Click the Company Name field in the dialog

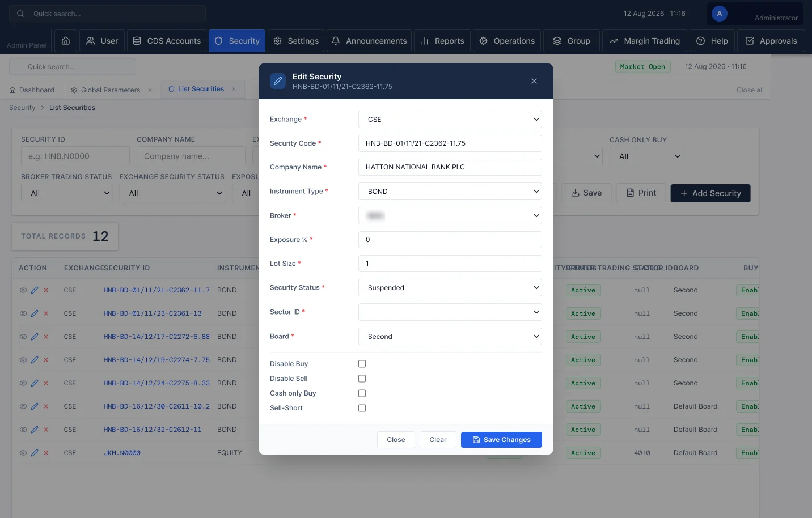450,167
